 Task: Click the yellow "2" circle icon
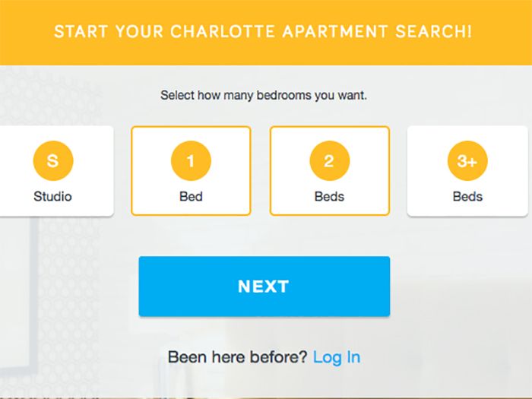click(329, 160)
